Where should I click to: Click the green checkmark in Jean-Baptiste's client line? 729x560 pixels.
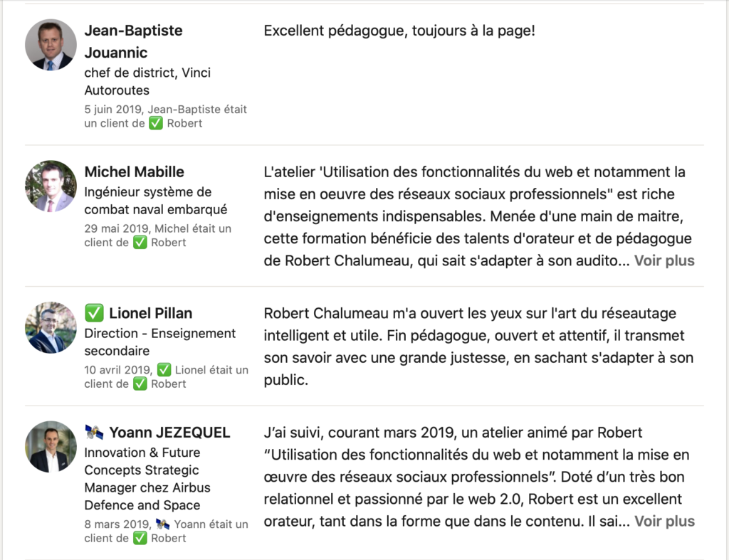point(156,123)
